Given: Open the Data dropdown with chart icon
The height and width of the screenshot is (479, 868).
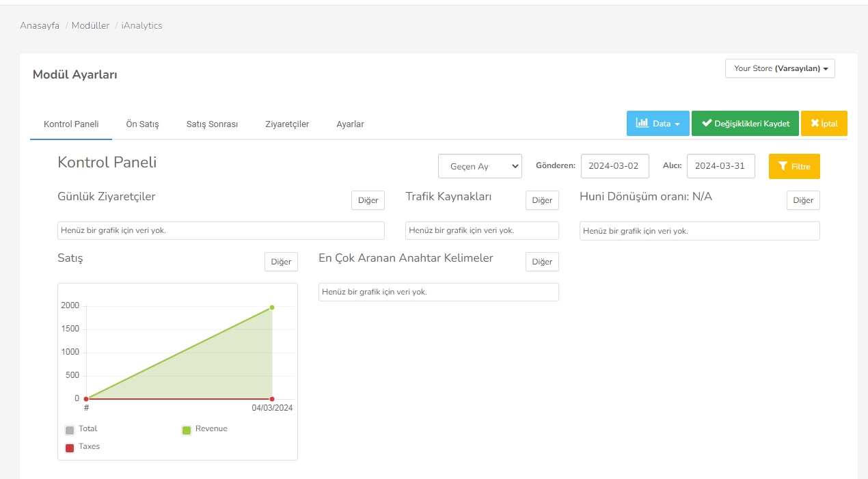Looking at the screenshot, I should pos(657,124).
